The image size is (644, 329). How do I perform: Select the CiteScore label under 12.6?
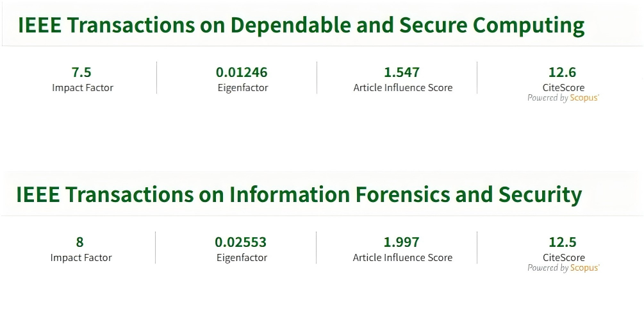pos(563,88)
